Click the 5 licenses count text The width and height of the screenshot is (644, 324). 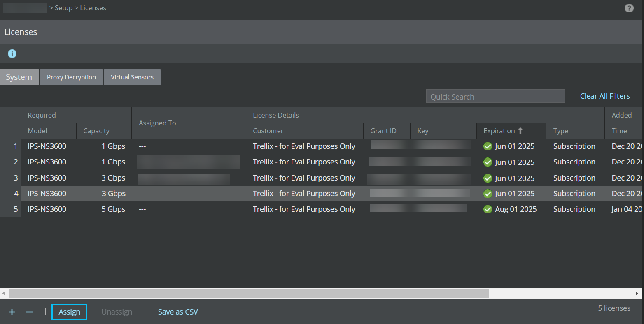[x=614, y=308]
